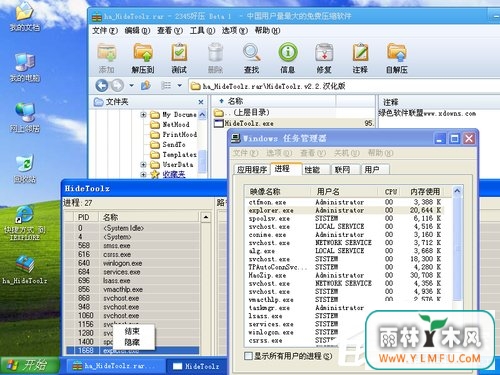Image resolution: width=500 pixels, height=375 pixels.
Task: Switch to Performance (性能) tab in Task Manager
Action: click(316, 170)
